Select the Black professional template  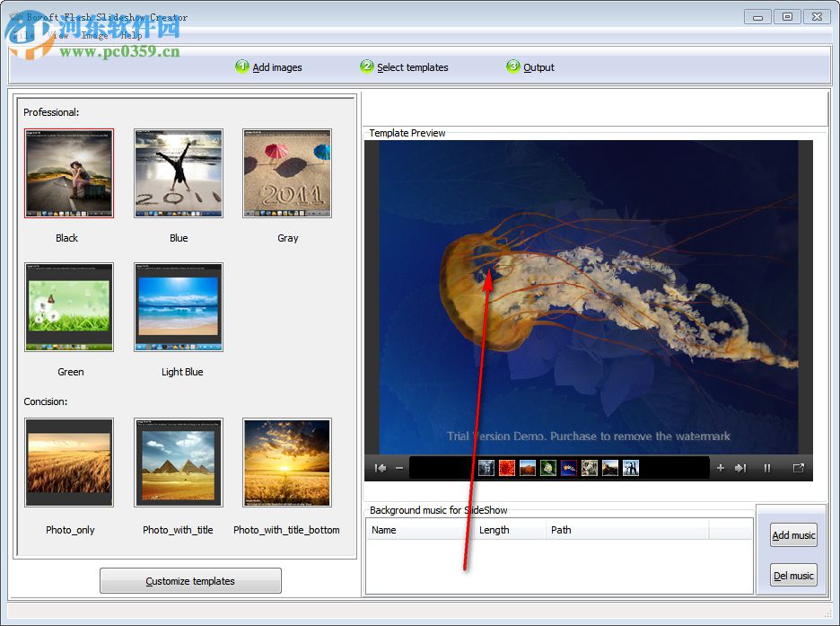click(x=69, y=173)
